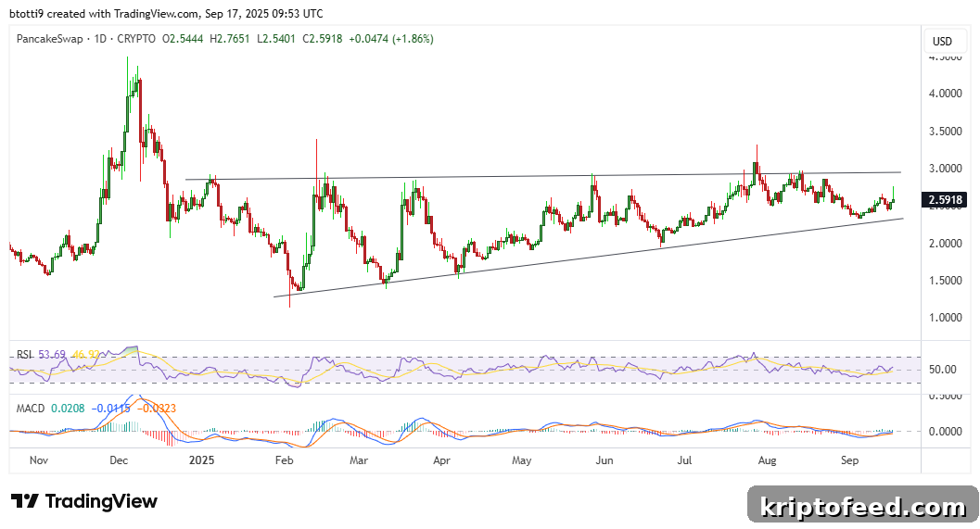
Task: Click the RSI 50.00 scale label
Action: pyautogui.click(x=943, y=370)
